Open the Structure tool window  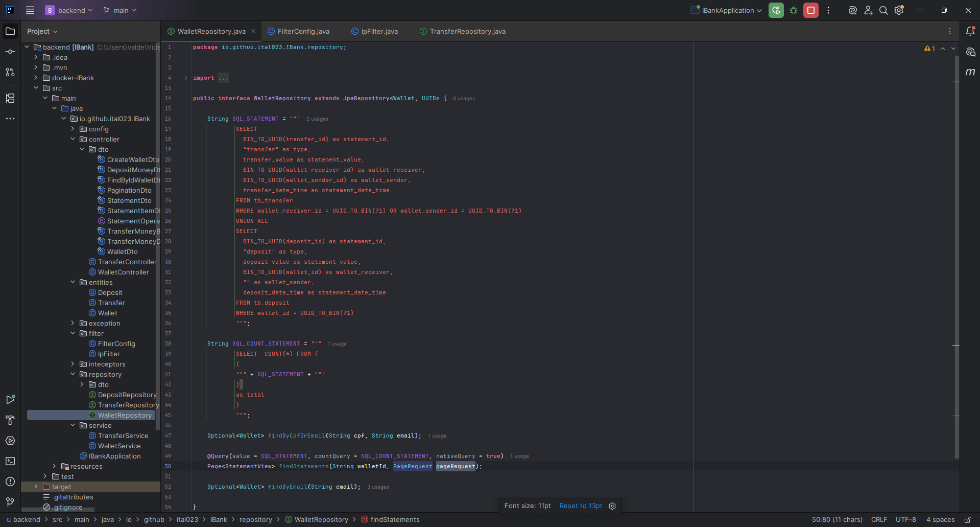[x=10, y=98]
